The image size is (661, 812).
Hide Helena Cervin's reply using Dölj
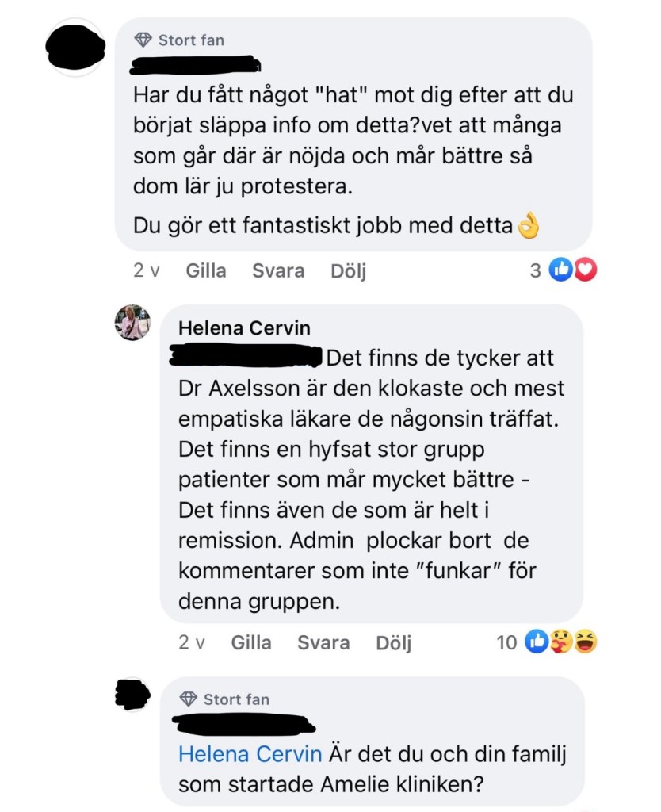393,642
